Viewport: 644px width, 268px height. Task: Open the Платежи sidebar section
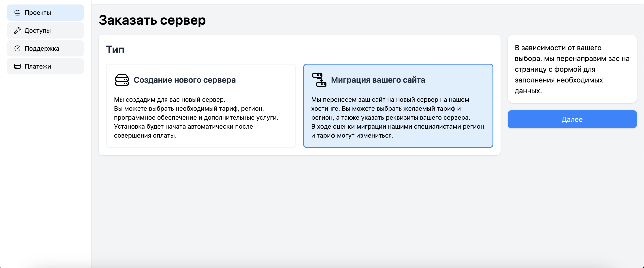[45, 66]
